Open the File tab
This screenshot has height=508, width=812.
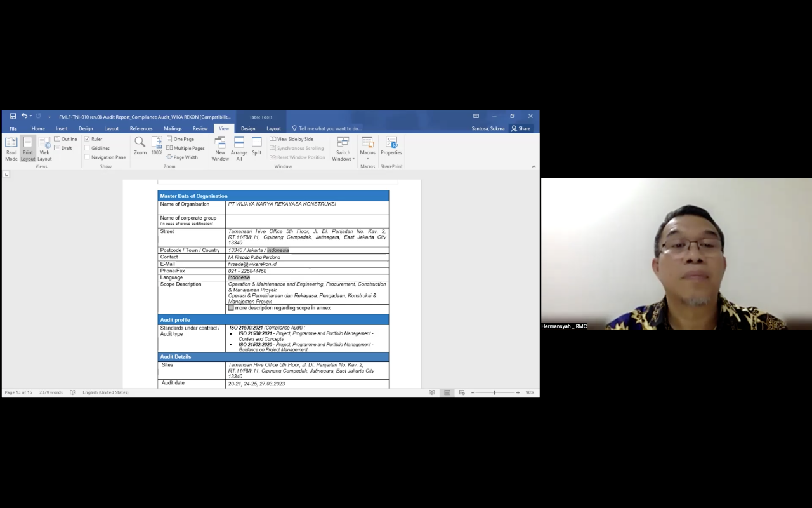point(13,128)
